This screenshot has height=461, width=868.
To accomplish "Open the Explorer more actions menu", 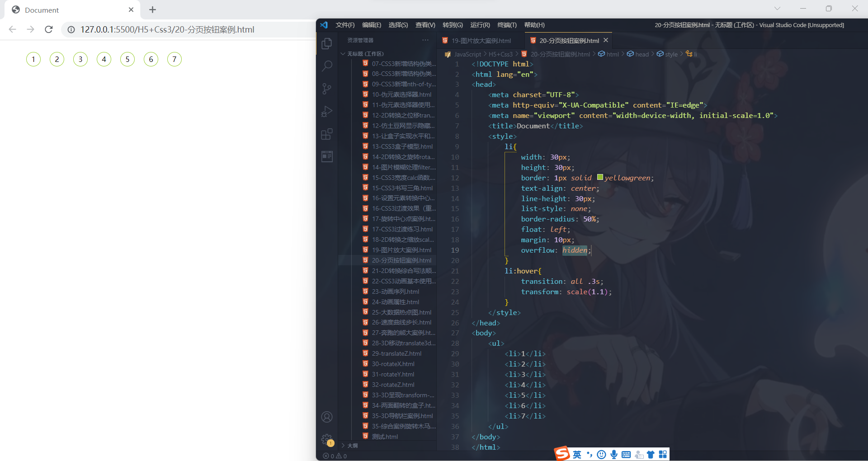I will click(425, 40).
